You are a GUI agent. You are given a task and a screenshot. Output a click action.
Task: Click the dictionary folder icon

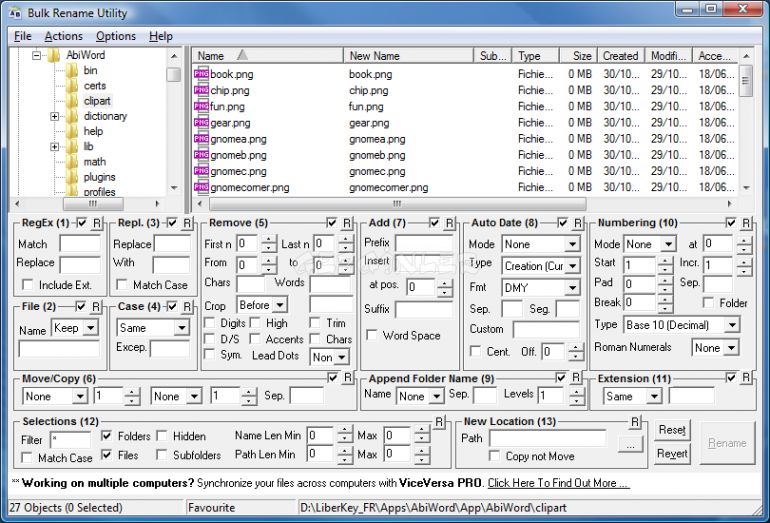click(72, 116)
